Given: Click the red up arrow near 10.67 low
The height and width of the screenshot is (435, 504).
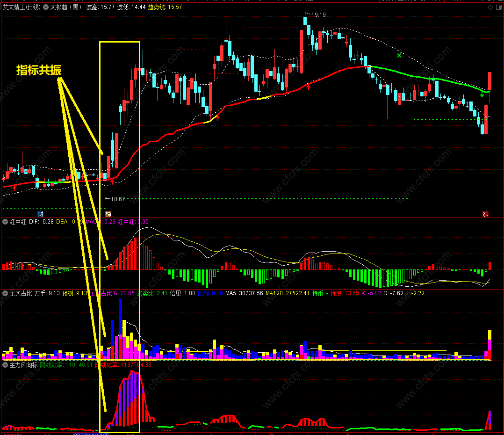Looking at the screenshot, I should (x=112, y=182).
